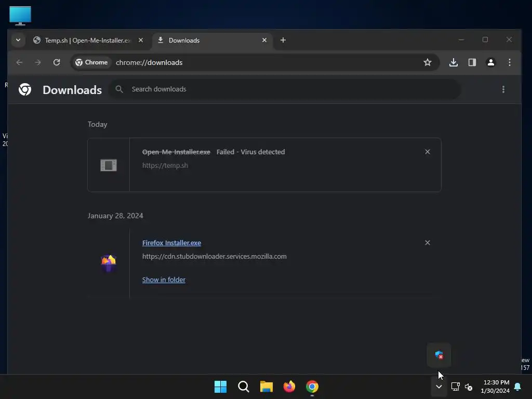
Task: Remove Firefox Installer.exe from the list
Action: click(x=428, y=243)
